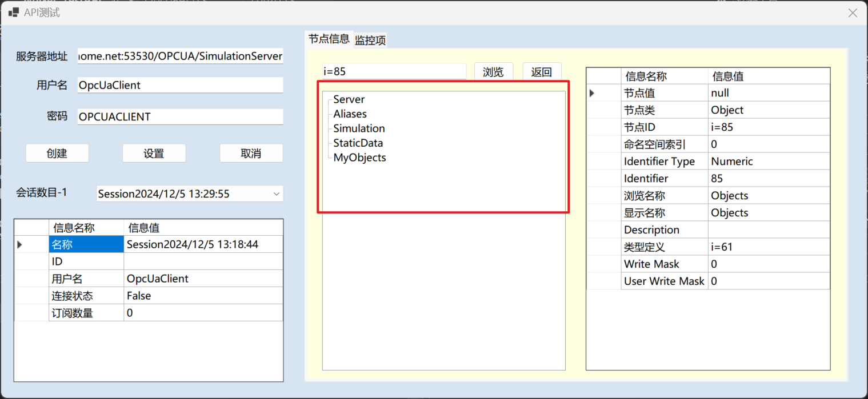Click 信息名称 header in session table
Image resolution: width=868 pixels, height=399 pixels.
click(86, 228)
